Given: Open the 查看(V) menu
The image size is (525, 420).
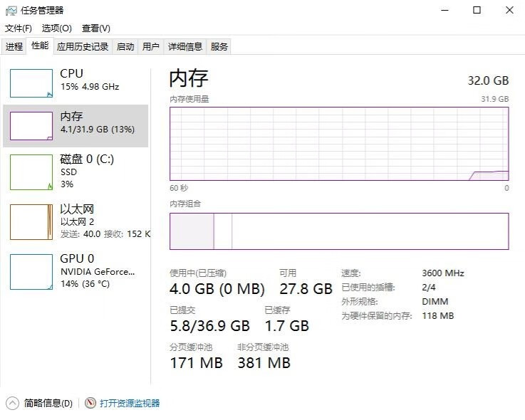Looking at the screenshot, I should point(96,28).
